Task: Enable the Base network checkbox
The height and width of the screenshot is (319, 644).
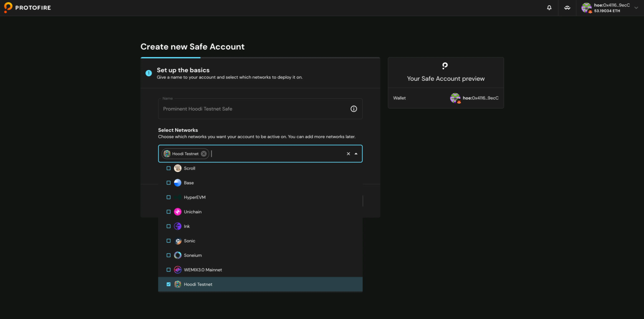Action: 168,183
